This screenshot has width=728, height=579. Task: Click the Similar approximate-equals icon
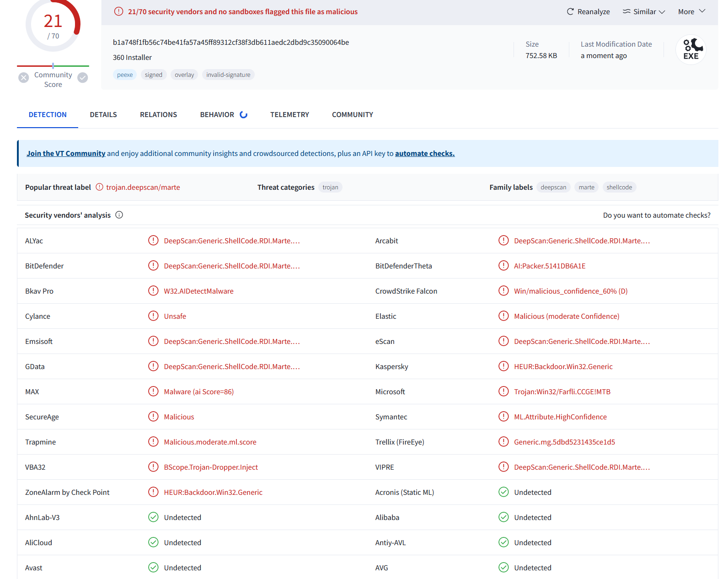coord(626,12)
